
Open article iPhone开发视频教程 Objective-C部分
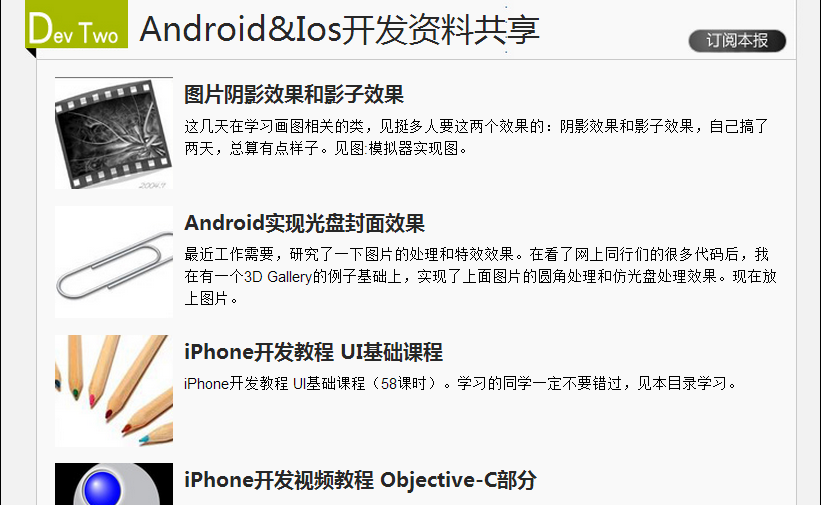point(360,480)
